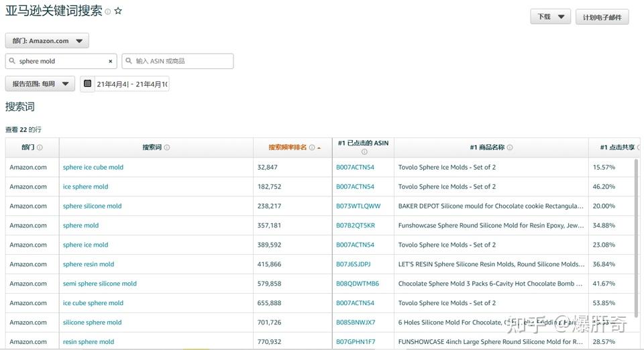
Task: Open the 部门: Amazon.com dropdown
Action: [47, 41]
